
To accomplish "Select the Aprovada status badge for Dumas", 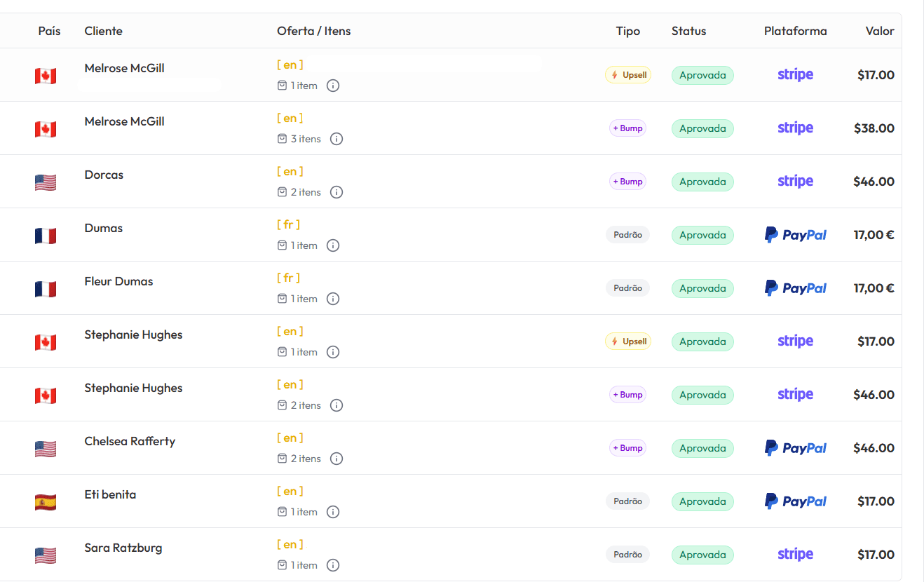I will (x=702, y=235).
